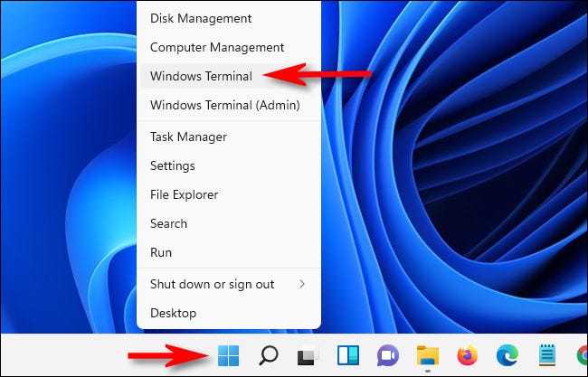Viewport: 588px width, 377px height.
Task: Open the Notepad icon on the taskbar
Action: click(x=546, y=355)
